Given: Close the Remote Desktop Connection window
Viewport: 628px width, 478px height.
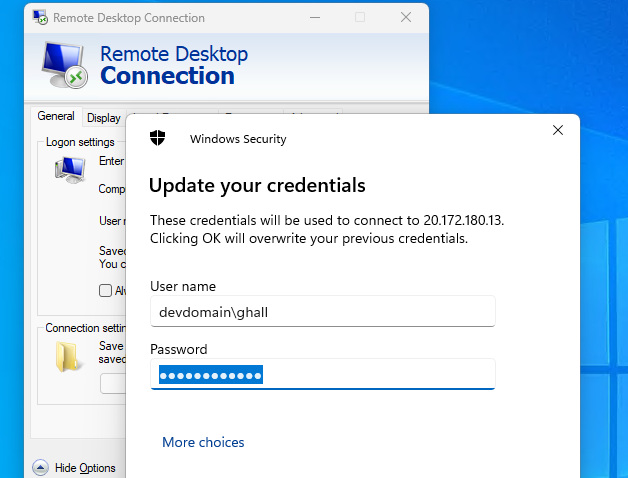Looking at the screenshot, I should coord(406,18).
